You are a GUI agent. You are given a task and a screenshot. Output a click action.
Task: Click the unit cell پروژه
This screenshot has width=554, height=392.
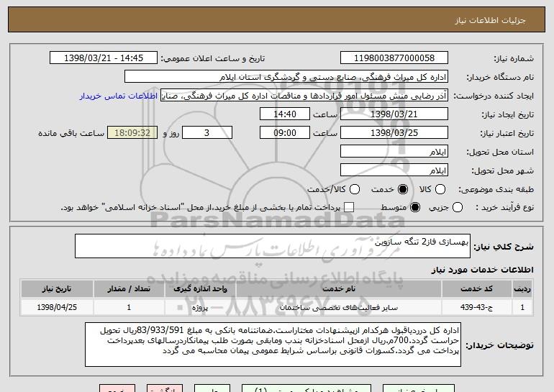(200, 307)
